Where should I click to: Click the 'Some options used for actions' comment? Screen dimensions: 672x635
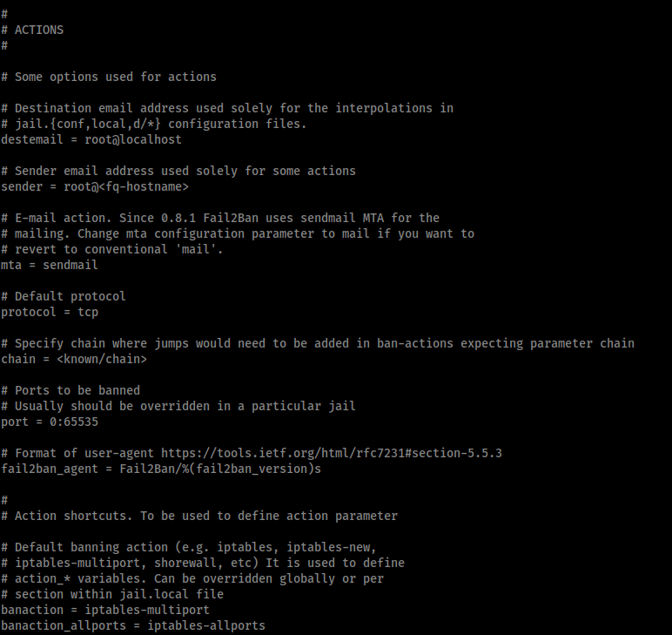click(109, 78)
